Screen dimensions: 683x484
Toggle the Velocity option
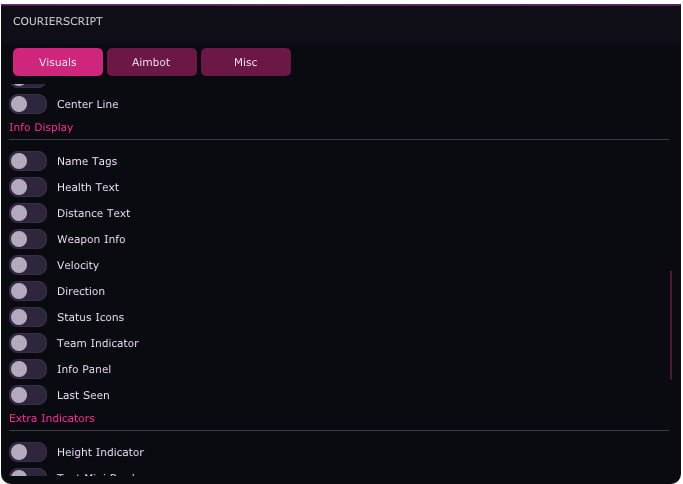pyautogui.click(x=28, y=265)
